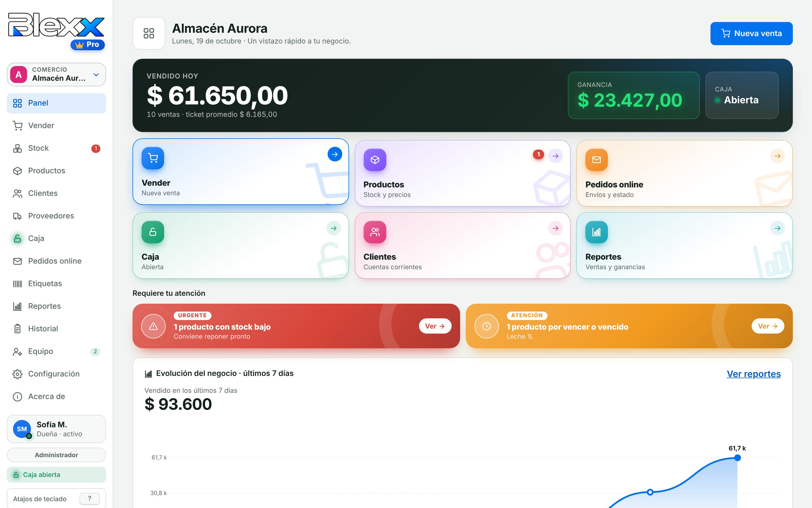The width and height of the screenshot is (812, 508).
Task: Click the Caja abierta status pill
Action: (56, 474)
